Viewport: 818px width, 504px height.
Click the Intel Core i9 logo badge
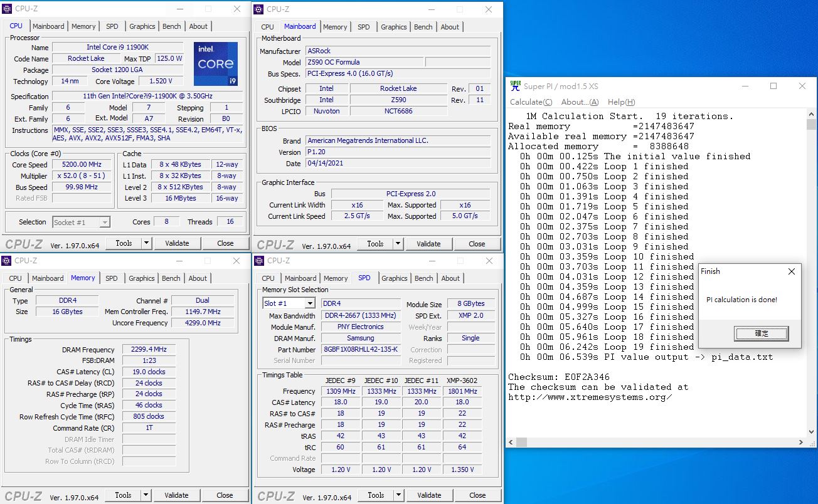pos(216,63)
